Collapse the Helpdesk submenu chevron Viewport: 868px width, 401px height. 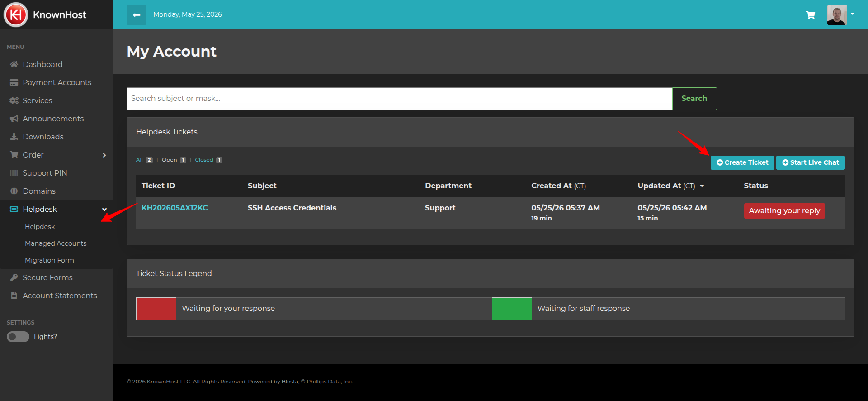[104, 210]
